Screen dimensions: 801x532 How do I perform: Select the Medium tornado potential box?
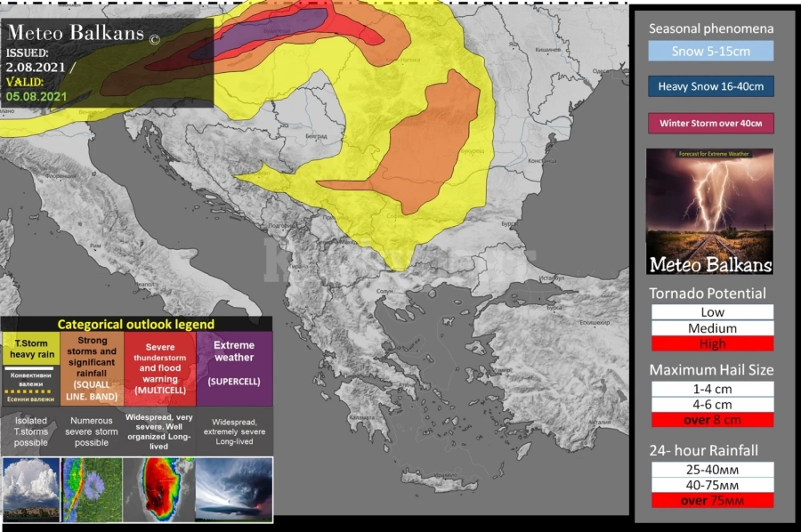[x=712, y=327]
